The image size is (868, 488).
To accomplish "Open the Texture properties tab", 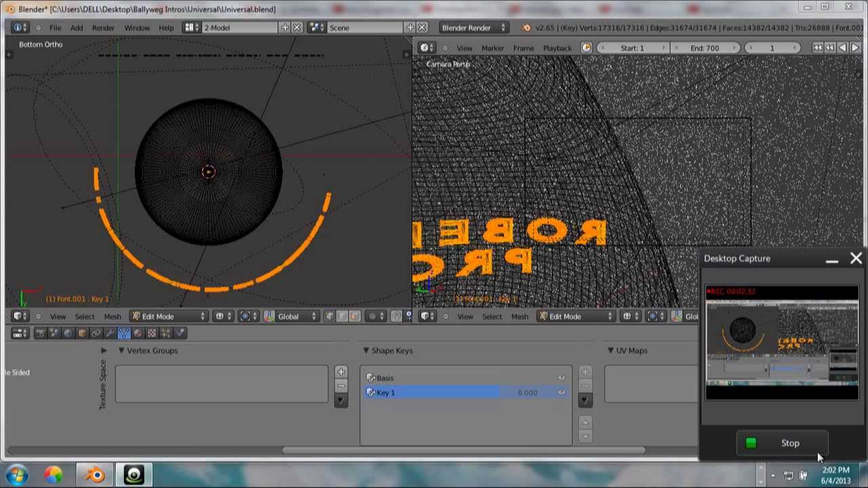I will (152, 333).
